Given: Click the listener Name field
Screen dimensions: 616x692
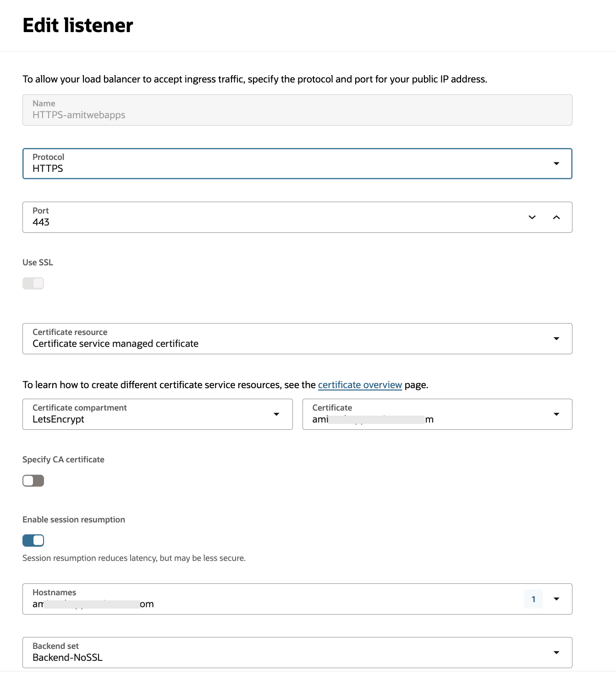Looking at the screenshot, I should [297, 110].
